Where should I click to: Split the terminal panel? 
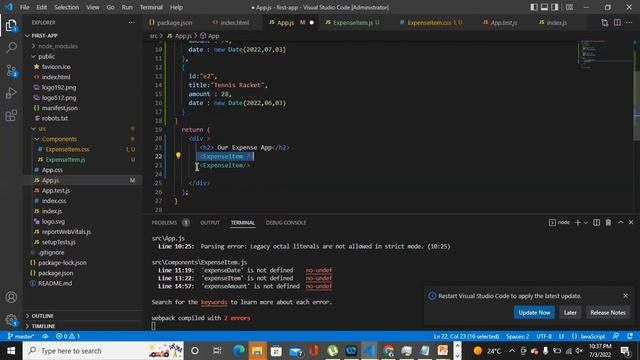596,222
